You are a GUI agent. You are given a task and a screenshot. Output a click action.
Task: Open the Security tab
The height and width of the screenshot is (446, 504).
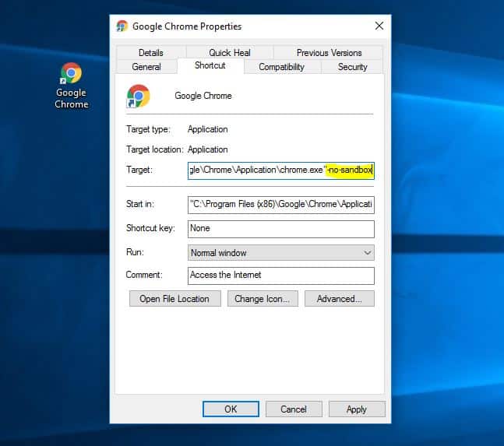352,67
